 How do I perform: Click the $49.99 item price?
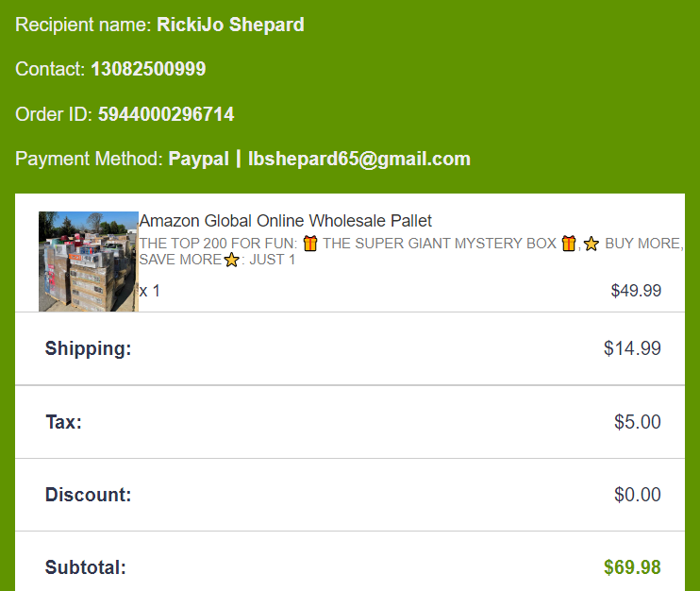[x=636, y=291]
